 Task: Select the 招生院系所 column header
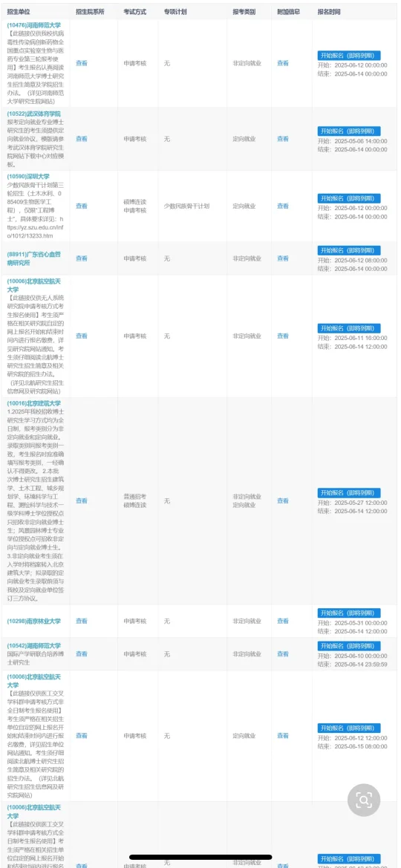90,12
